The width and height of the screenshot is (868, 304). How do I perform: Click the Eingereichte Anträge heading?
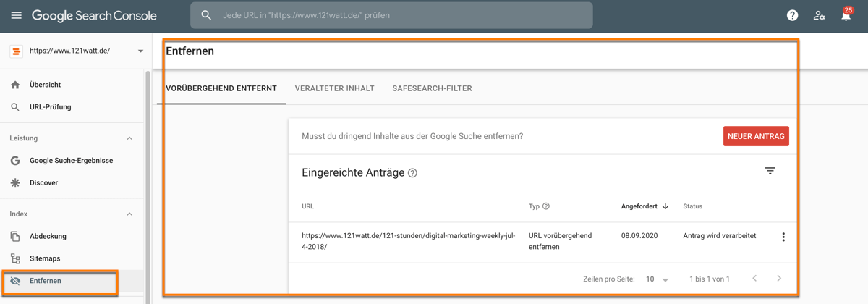pyautogui.click(x=353, y=173)
